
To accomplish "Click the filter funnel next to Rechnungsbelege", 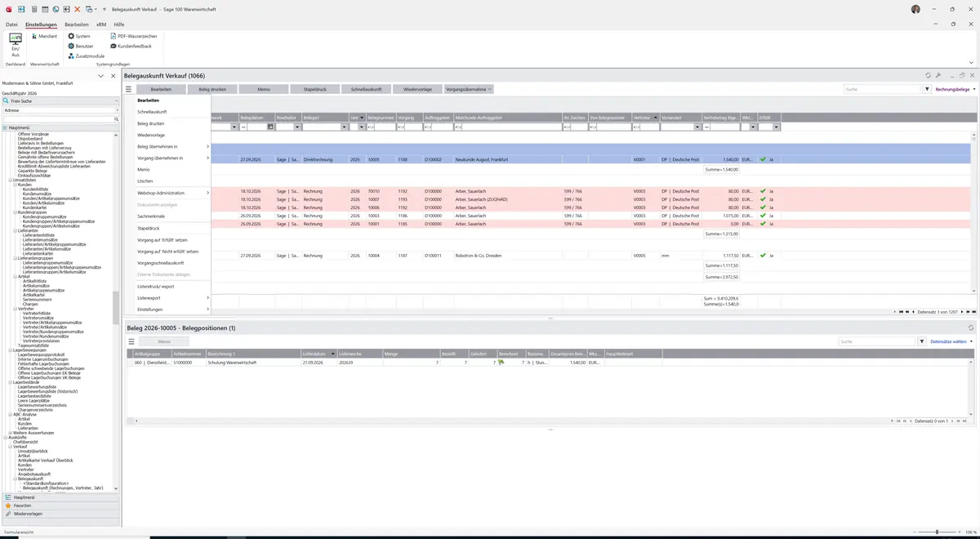I will click(x=927, y=89).
